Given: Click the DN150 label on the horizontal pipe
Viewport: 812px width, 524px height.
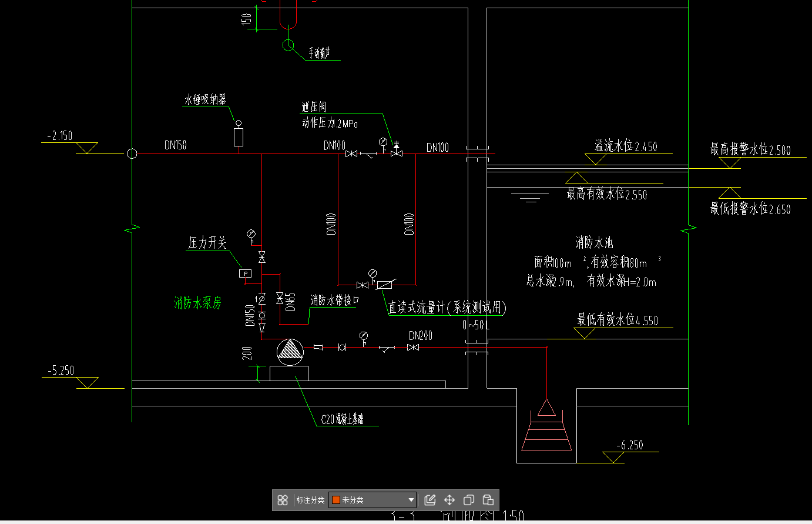Looking at the screenshot, I should click(176, 145).
